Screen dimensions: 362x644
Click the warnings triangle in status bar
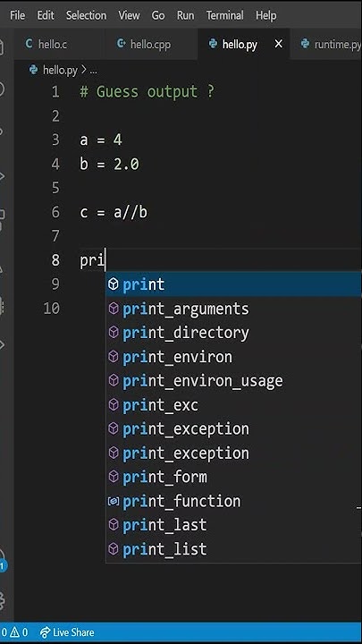click(x=15, y=632)
